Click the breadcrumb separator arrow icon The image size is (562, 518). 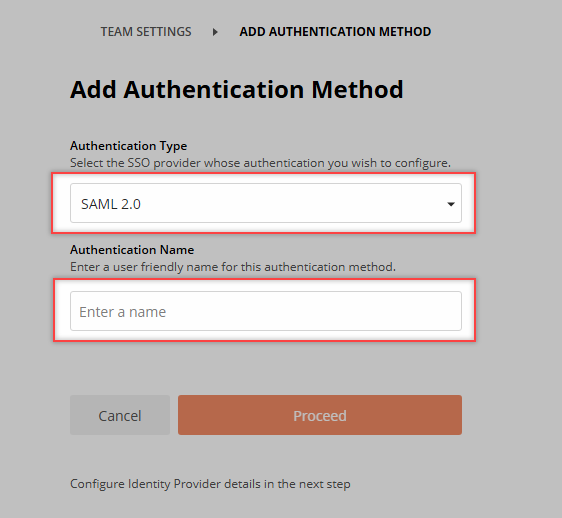coord(215,32)
